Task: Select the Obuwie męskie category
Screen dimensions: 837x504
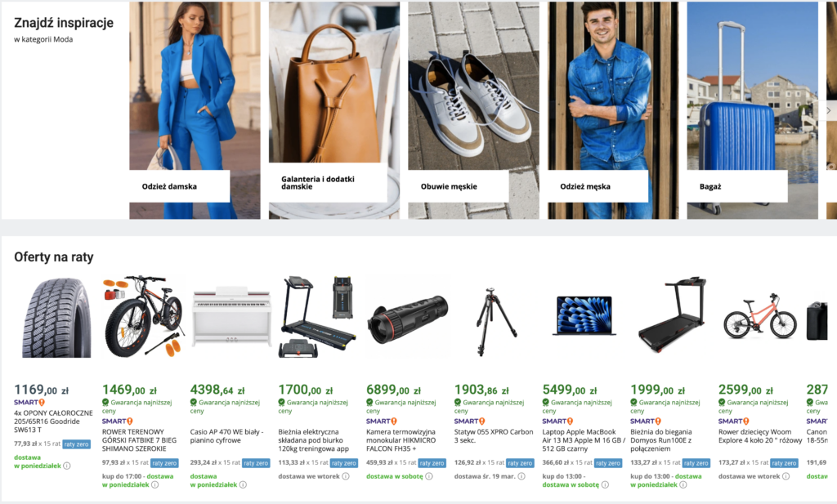Action: pyautogui.click(x=473, y=110)
